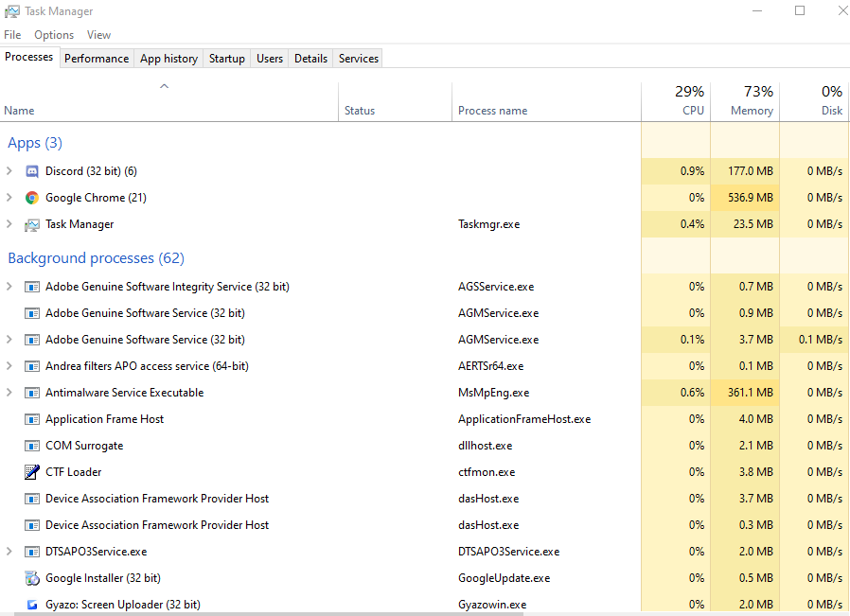Screen dimensions: 850x616
Task: Open the View menu
Action: [98, 35]
